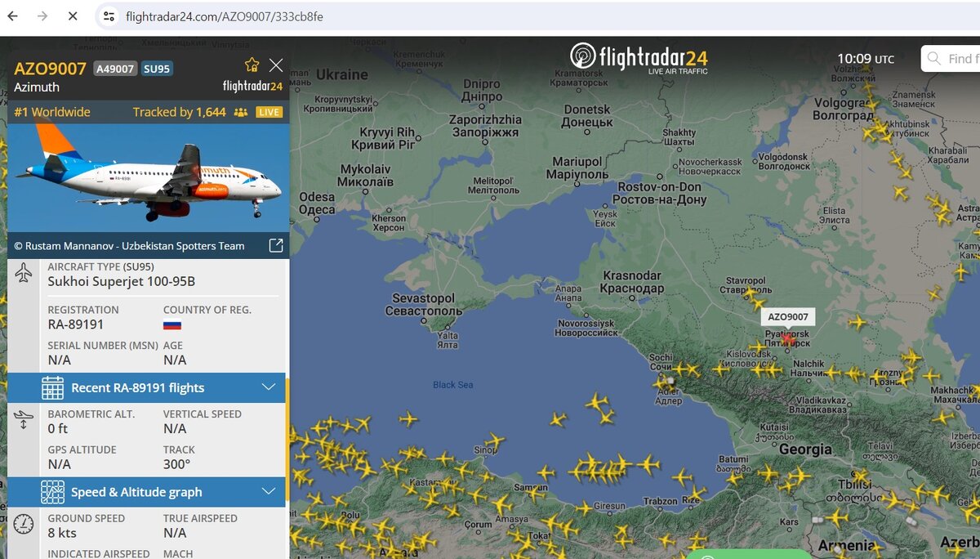980x559 pixels.
Task: Click the Barometric Alt 0 ft value
Action: 58,428
